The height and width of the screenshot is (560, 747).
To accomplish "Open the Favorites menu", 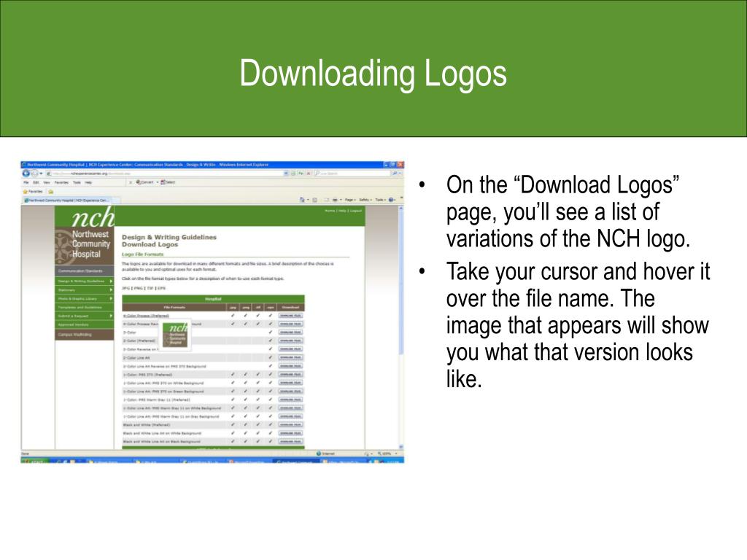I will pyautogui.click(x=61, y=182).
